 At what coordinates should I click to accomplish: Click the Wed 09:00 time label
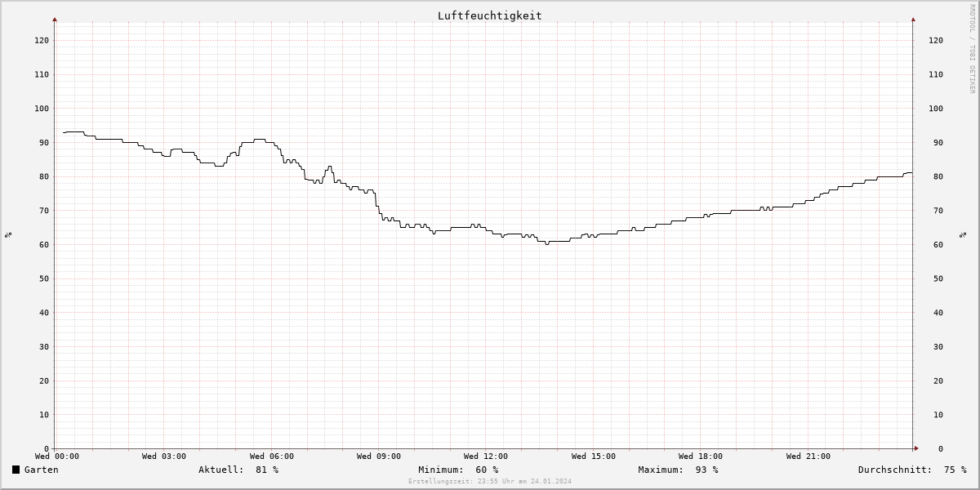(x=379, y=457)
